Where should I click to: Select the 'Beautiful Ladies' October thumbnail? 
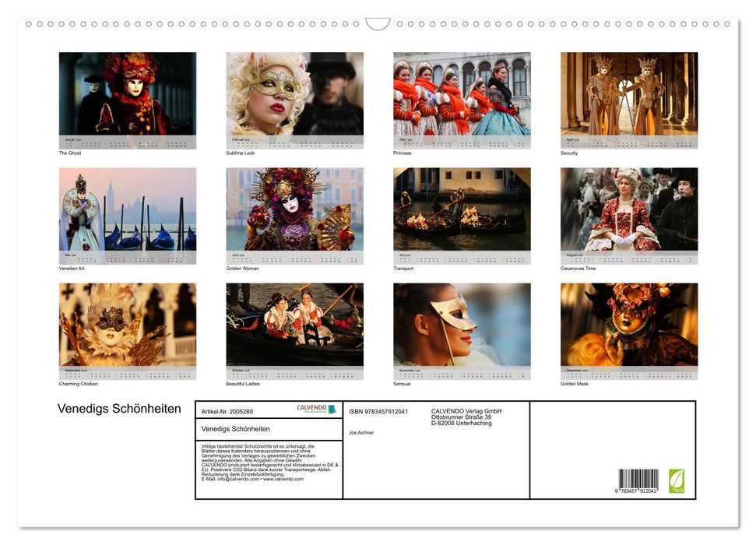point(294,325)
